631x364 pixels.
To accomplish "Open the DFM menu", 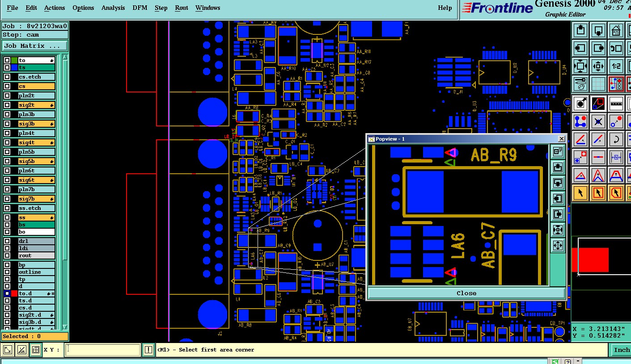I will tap(140, 8).
